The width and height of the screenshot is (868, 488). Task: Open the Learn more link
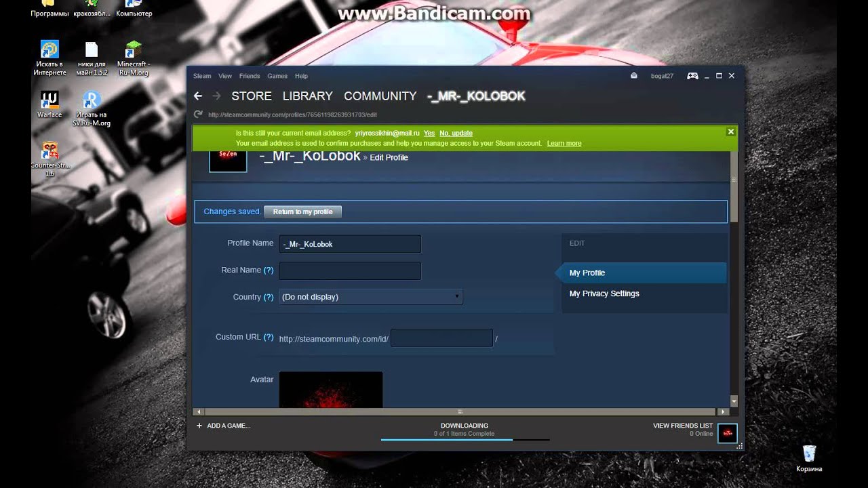pyautogui.click(x=564, y=144)
